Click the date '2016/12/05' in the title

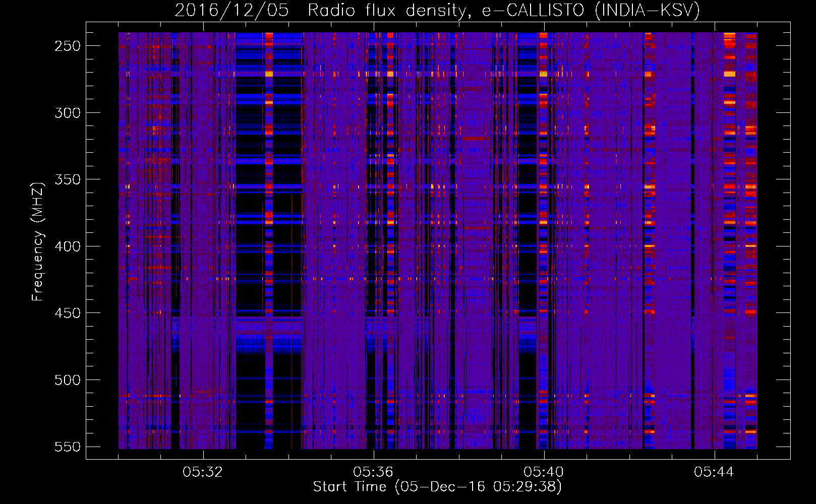(x=232, y=11)
